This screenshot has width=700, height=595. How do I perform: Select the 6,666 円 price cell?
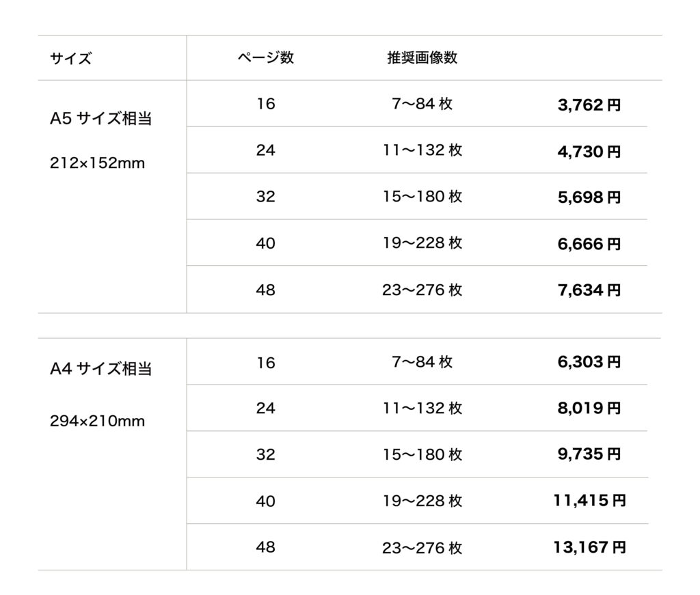589,244
